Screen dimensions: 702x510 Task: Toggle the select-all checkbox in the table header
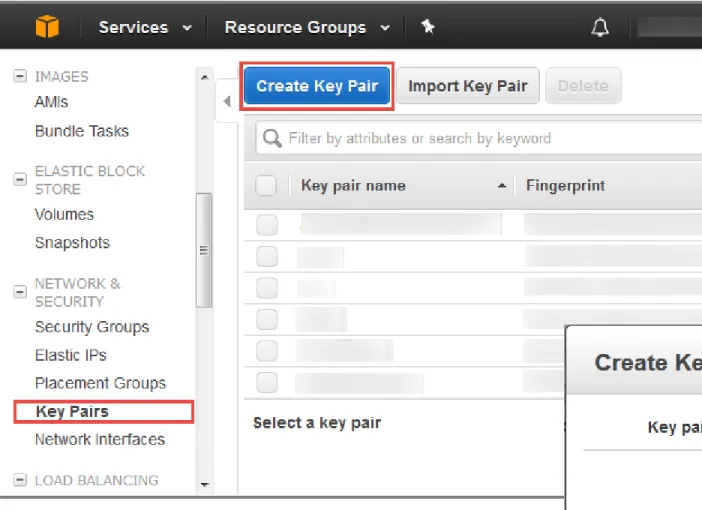pos(266,185)
